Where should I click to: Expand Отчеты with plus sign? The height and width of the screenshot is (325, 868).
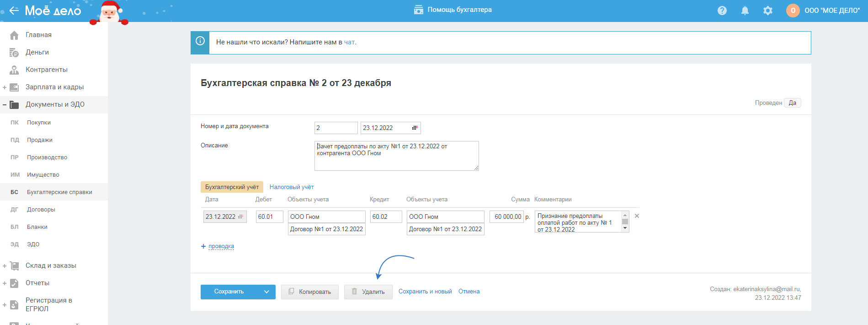(5, 283)
